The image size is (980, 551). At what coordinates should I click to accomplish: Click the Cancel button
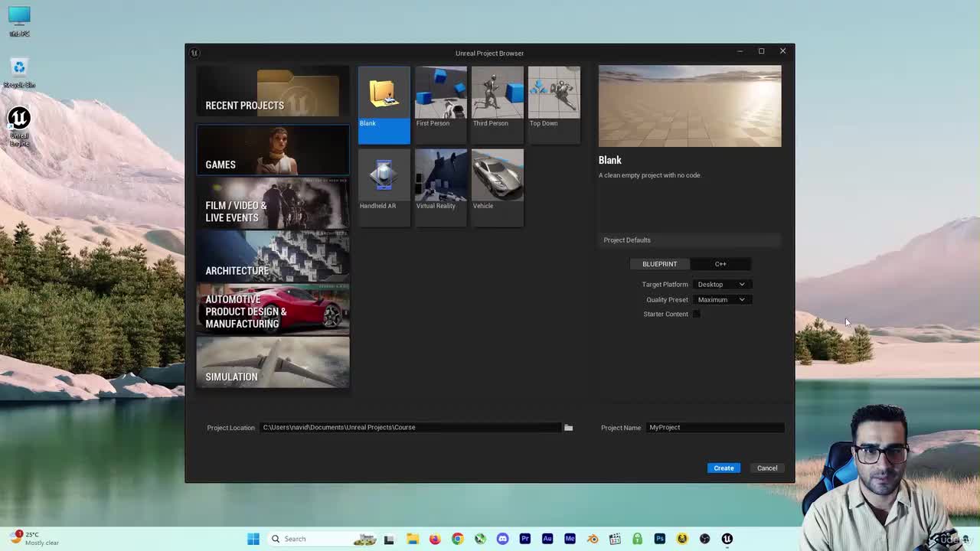[767, 468]
